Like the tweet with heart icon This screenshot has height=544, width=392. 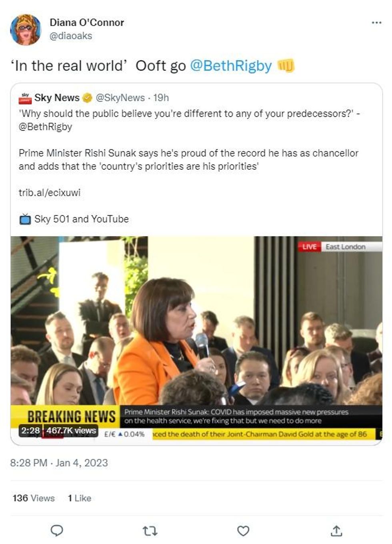click(x=243, y=531)
